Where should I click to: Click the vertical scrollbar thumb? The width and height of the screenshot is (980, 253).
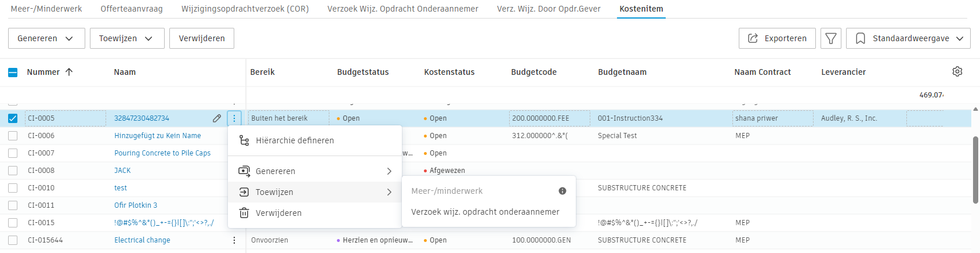coord(975,170)
